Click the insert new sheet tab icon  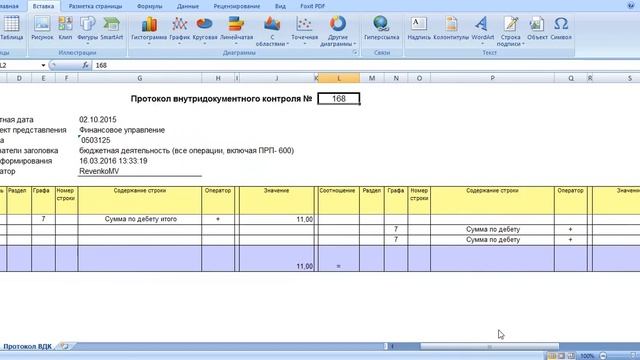[x=64, y=346]
